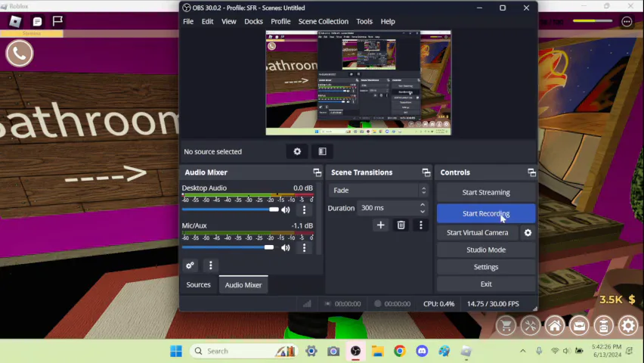Configure virtual camera gear icon
This screenshot has height=363, width=644.
528,233
